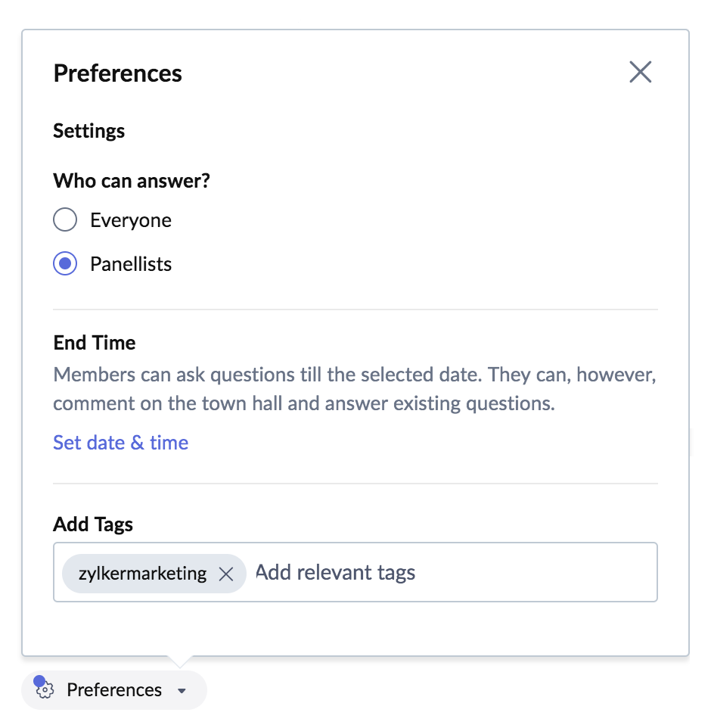711x728 pixels.
Task: Expand the Preferences dropdown arrow
Action: tap(181, 691)
